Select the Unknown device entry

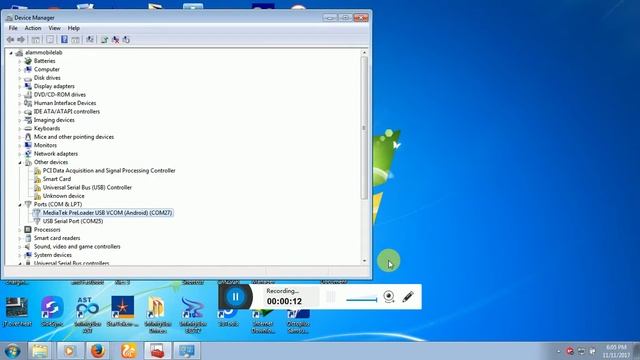point(63,196)
